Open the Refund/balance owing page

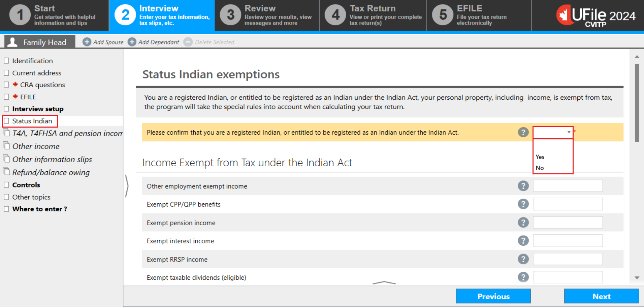point(51,172)
